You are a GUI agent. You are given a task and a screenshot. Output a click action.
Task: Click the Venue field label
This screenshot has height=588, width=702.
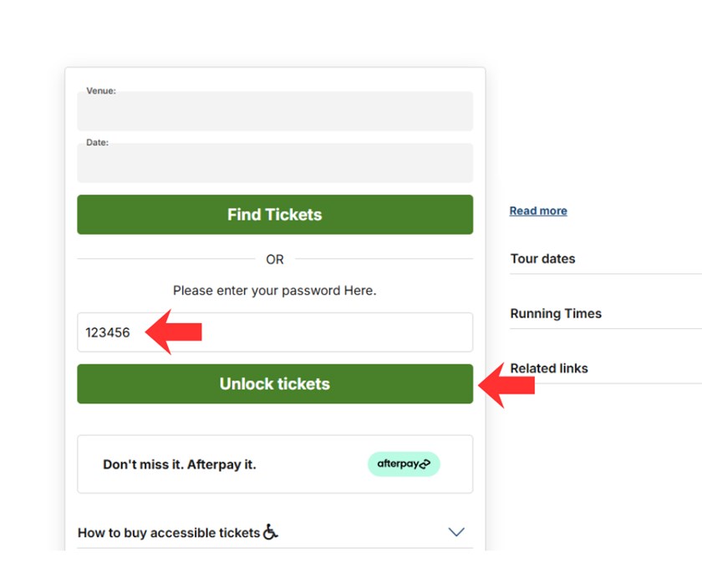(101, 91)
